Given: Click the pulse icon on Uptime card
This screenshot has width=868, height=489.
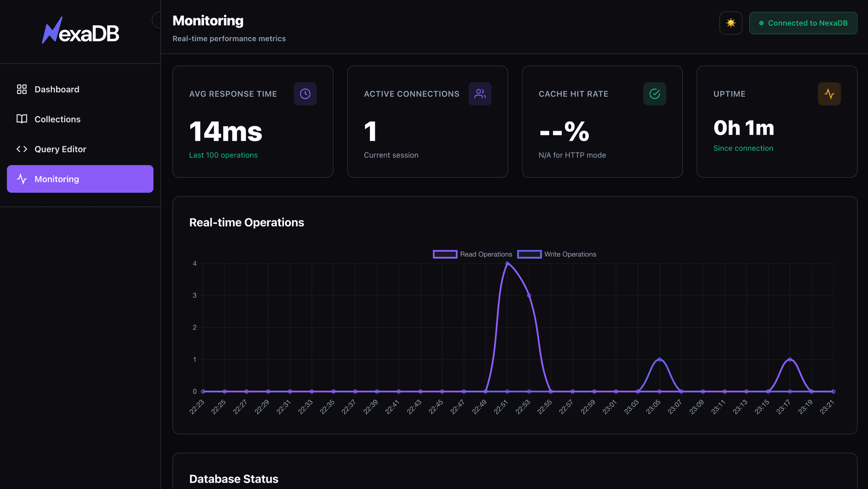Looking at the screenshot, I should coord(829,94).
